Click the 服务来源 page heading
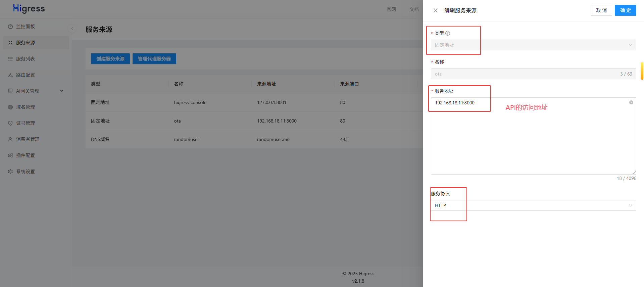The height and width of the screenshot is (287, 644). pyautogui.click(x=99, y=30)
